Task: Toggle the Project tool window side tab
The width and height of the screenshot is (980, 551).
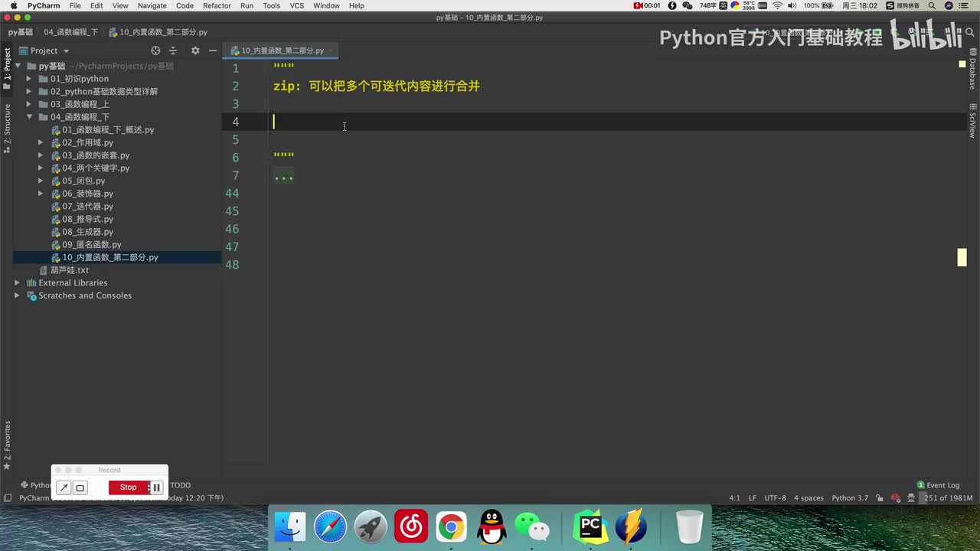Action: (7, 70)
